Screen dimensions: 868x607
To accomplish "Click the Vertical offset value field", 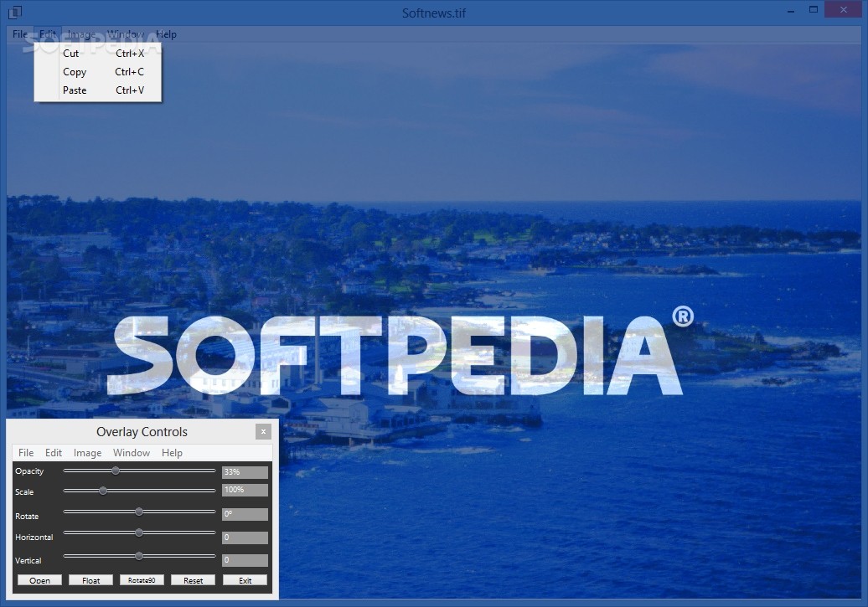I will pyautogui.click(x=245, y=560).
